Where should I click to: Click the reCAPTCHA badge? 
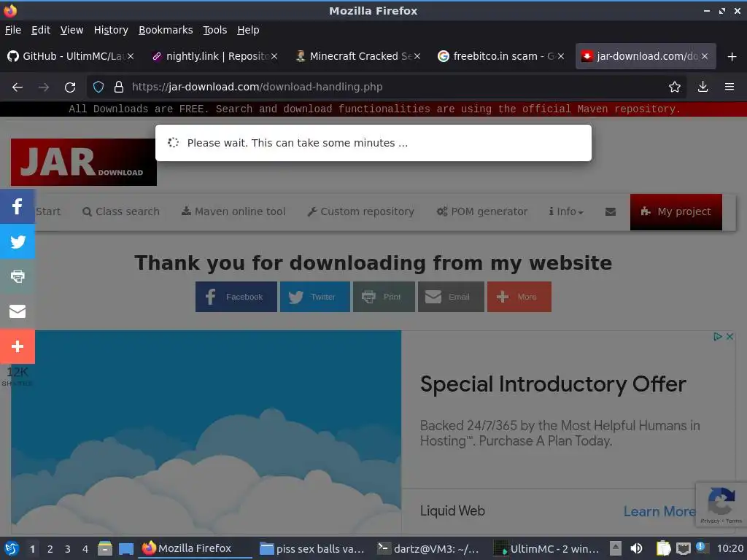click(721, 505)
